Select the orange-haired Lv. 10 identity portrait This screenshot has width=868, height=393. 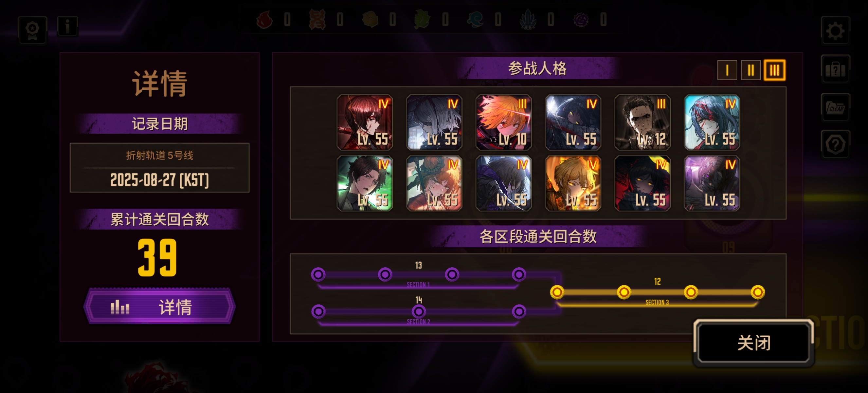pos(503,122)
